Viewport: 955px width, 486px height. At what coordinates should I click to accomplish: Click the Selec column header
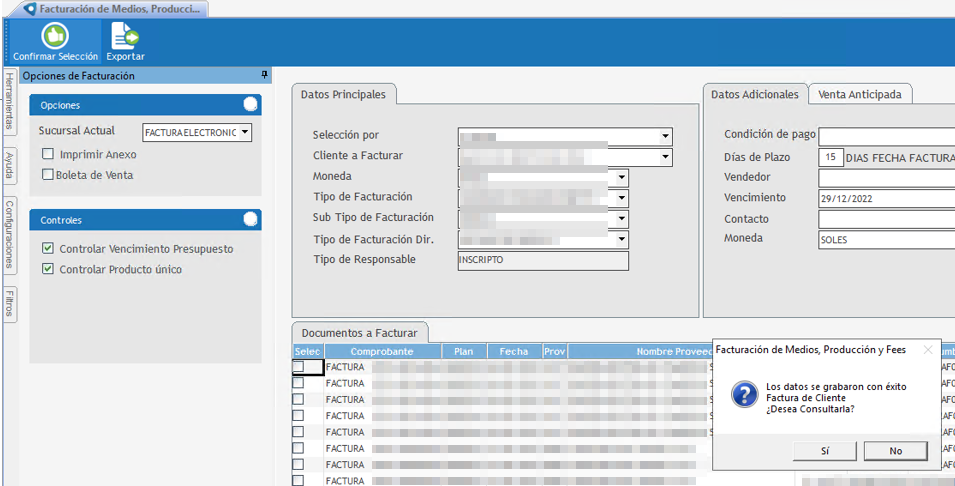click(308, 351)
